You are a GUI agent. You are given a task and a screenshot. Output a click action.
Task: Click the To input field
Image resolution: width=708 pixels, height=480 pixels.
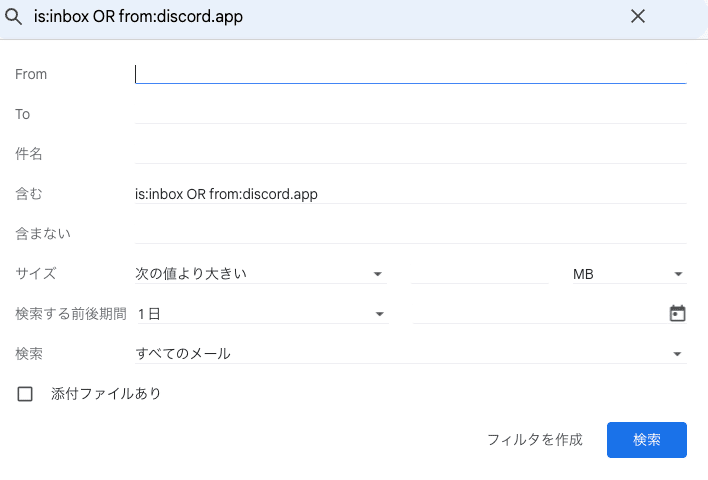pos(411,114)
